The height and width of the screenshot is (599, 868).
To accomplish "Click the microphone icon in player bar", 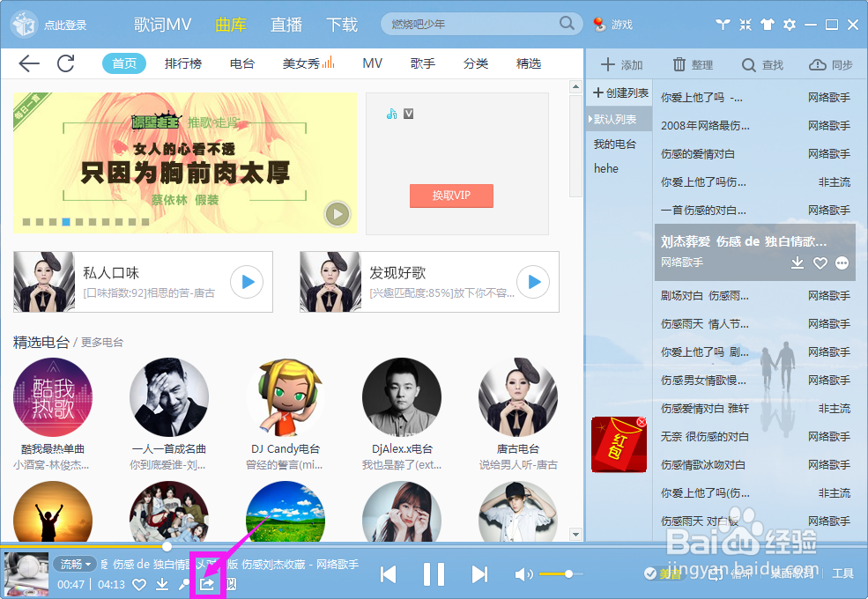I will click(184, 584).
